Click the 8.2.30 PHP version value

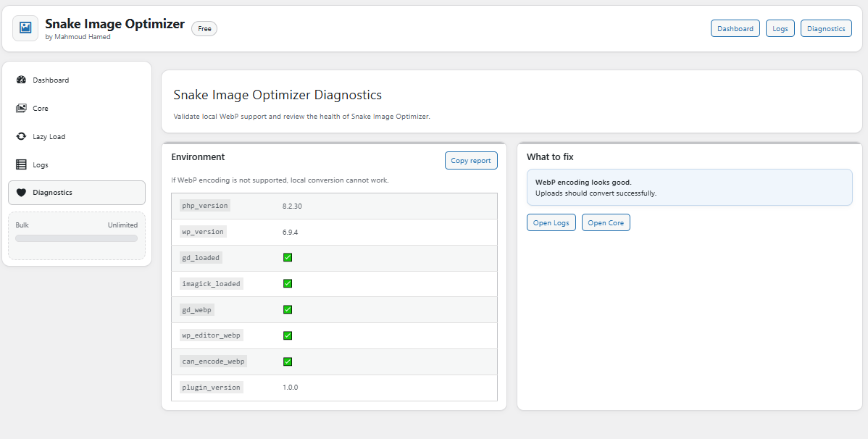coord(292,206)
